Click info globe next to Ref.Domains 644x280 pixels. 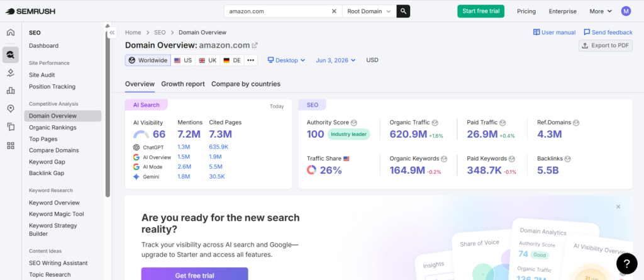576,123
